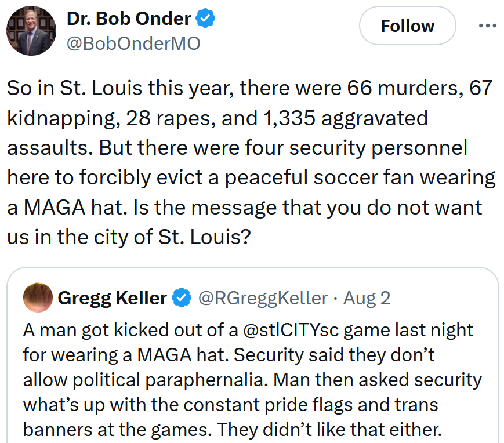The image size is (504, 443).
Task: Click the circular avatar in the quoted tweet
Action: (x=38, y=298)
